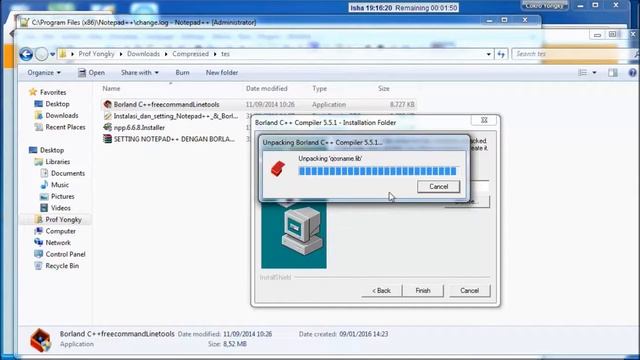Open the view options dropdown arrow
Screen dimensions: 640x360
[594, 73]
